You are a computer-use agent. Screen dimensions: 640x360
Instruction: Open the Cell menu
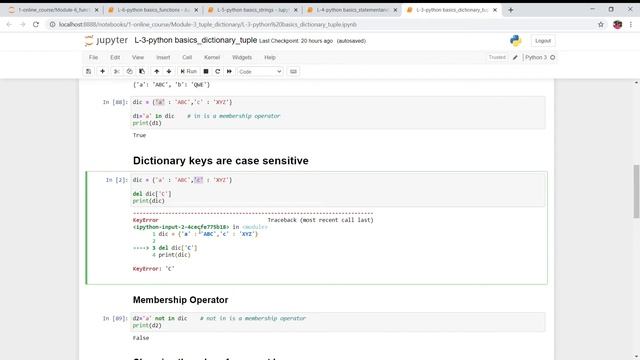click(187, 58)
